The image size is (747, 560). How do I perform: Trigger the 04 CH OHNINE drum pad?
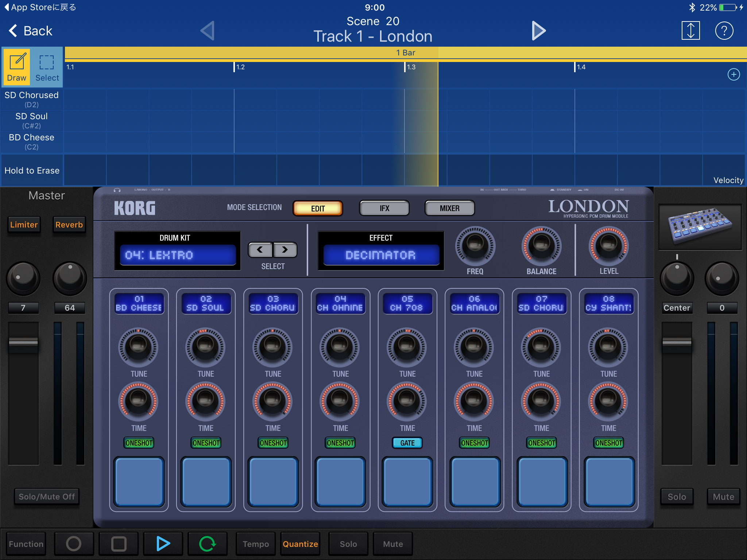pyautogui.click(x=340, y=481)
